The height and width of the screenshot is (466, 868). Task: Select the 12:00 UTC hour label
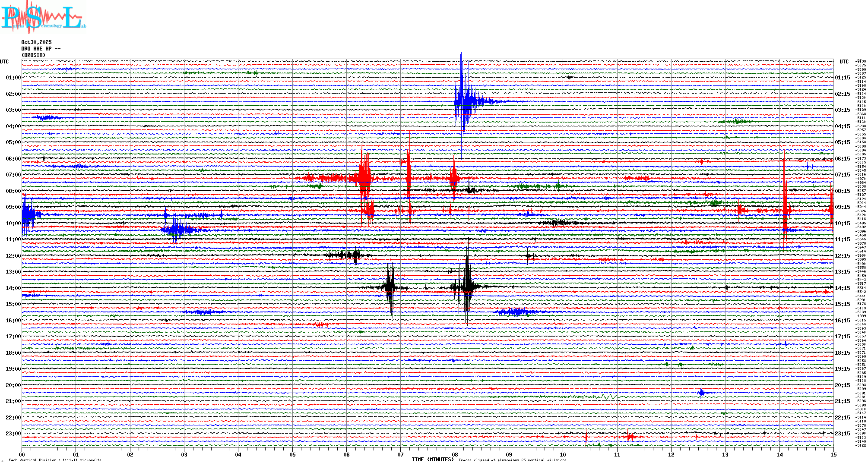pos(13,256)
